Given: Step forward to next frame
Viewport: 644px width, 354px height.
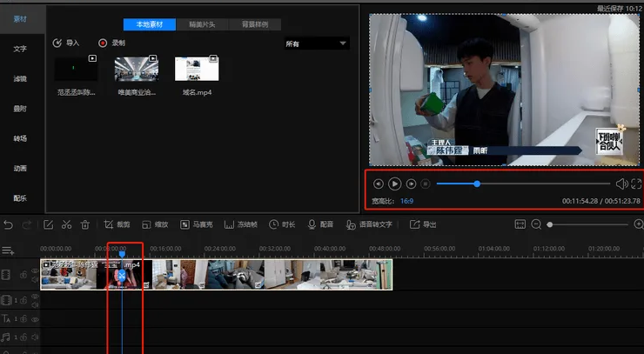Looking at the screenshot, I should tap(411, 184).
